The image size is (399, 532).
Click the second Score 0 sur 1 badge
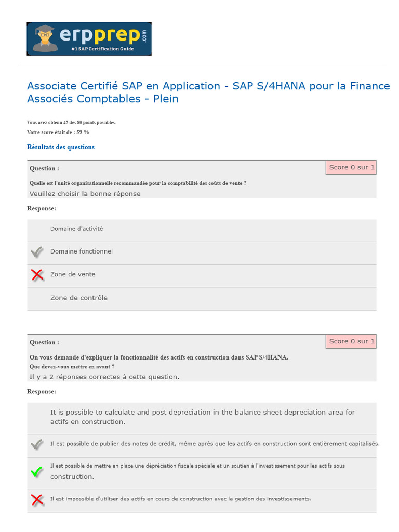pyautogui.click(x=351, y=341)
